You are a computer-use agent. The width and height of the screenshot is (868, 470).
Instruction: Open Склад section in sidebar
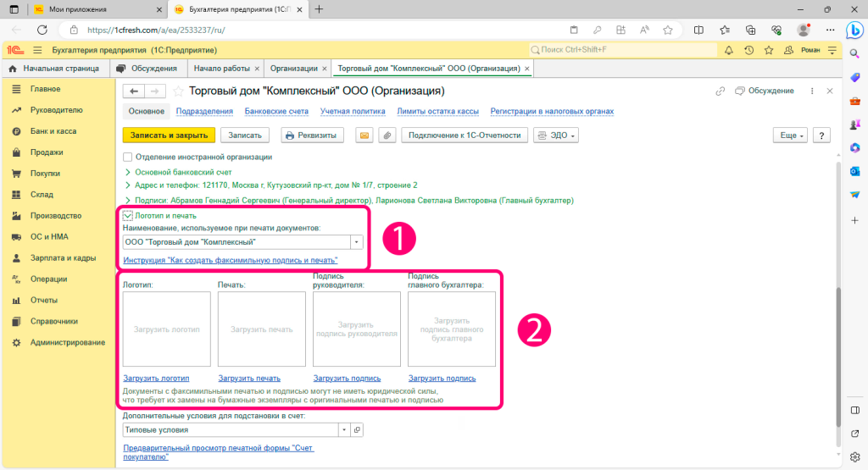coord(42,195)
